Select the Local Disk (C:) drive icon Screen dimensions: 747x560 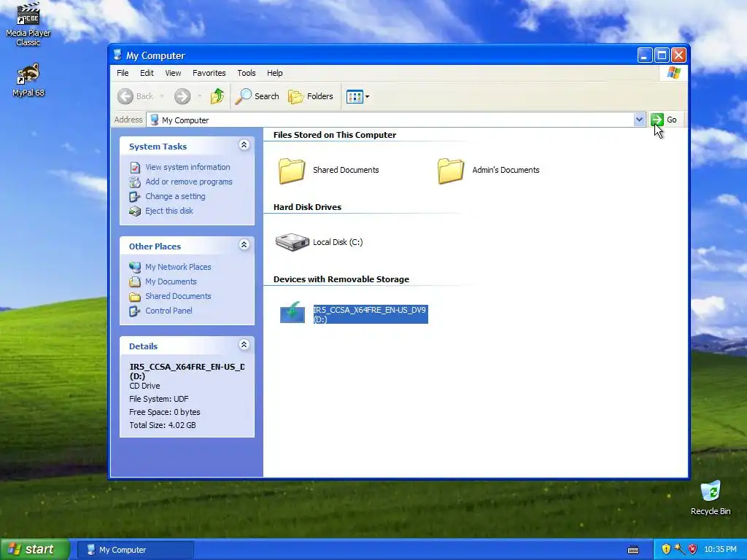(x=292, y=242)
